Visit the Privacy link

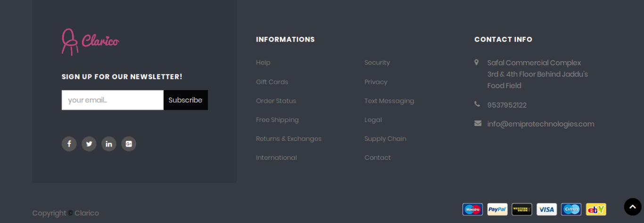click(376, 82)
